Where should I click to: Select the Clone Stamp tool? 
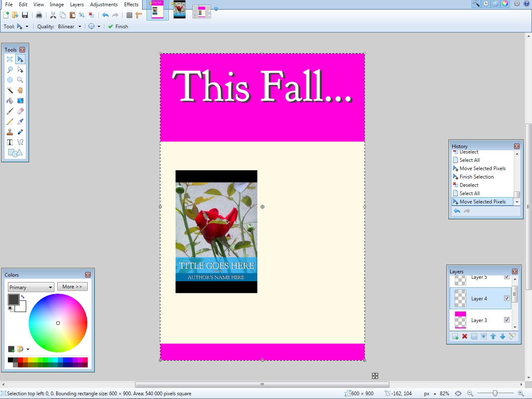[10, 132]
